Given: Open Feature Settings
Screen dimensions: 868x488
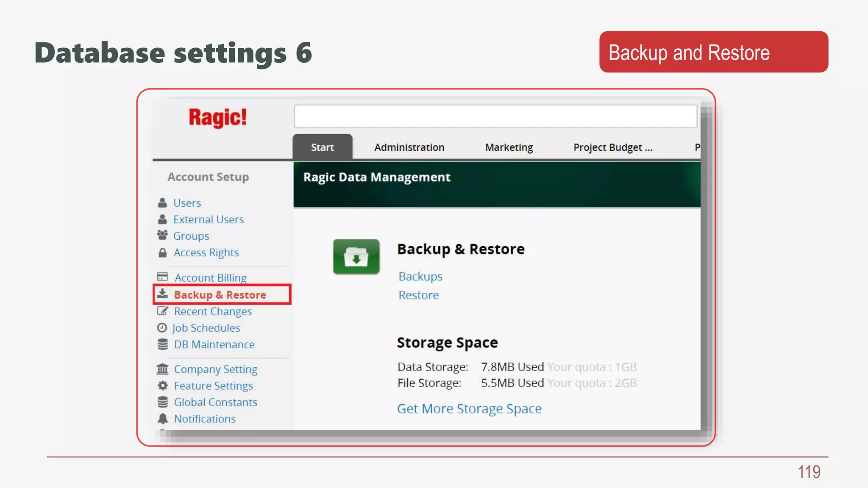Looking at the screenshot, I should (213, 386).
